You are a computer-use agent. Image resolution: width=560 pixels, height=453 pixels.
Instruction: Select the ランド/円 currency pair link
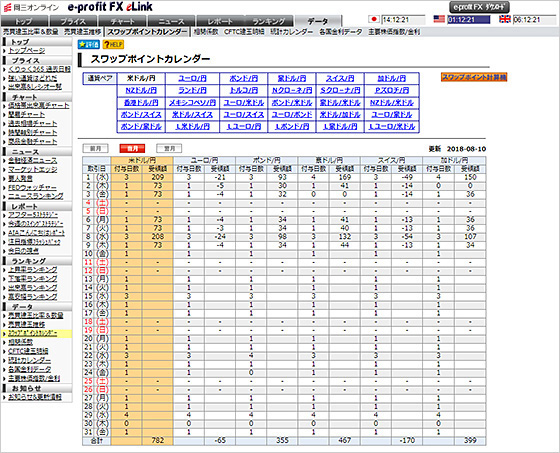[x=192, y=90]
